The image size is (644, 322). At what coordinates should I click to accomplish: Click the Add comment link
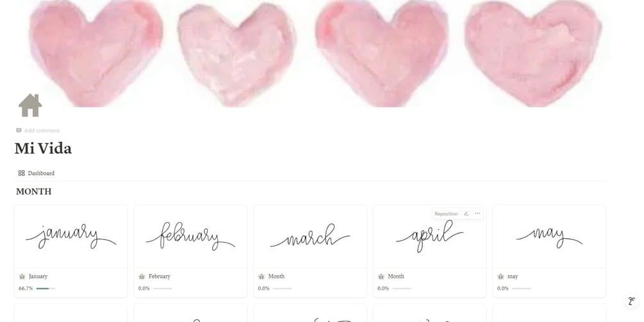point(38,131)
